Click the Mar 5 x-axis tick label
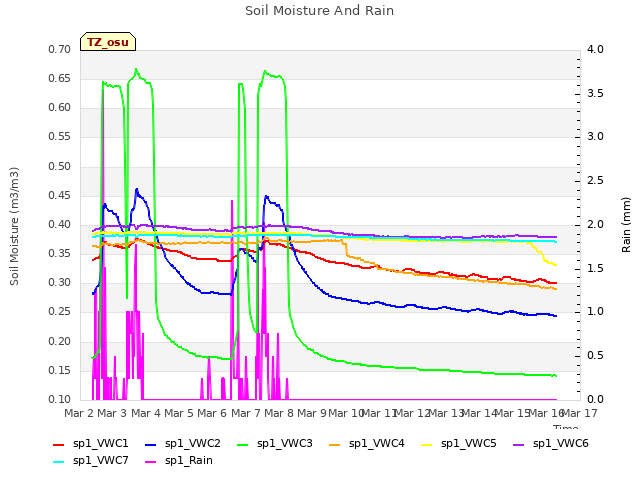This screenshot has height=480, width=640. 179,413
